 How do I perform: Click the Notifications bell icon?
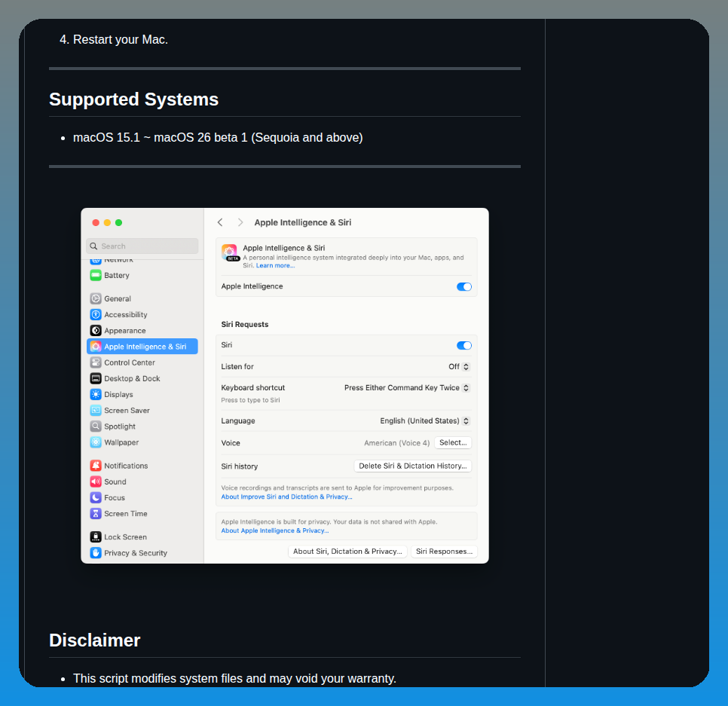point(96,466)
